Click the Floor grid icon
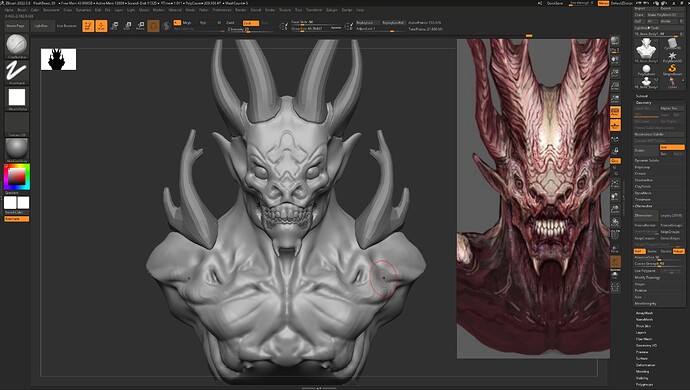Image resolution: width=690 pixels, height=390 pixels. [x=615, y=126]
